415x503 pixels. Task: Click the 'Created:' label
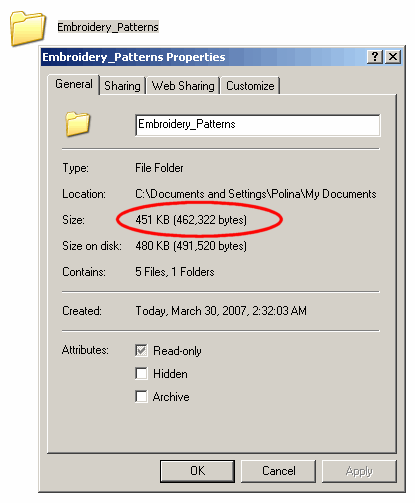(82, 311)
